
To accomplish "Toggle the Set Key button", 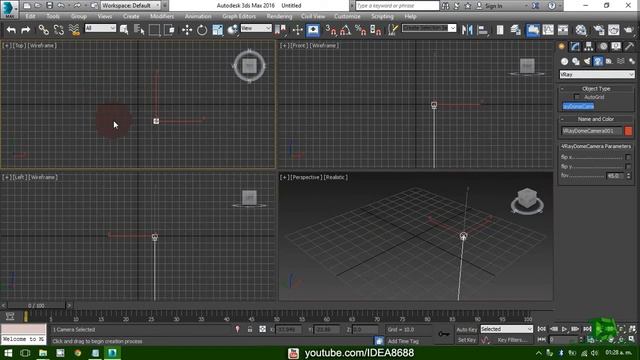I will coord(467,340).
